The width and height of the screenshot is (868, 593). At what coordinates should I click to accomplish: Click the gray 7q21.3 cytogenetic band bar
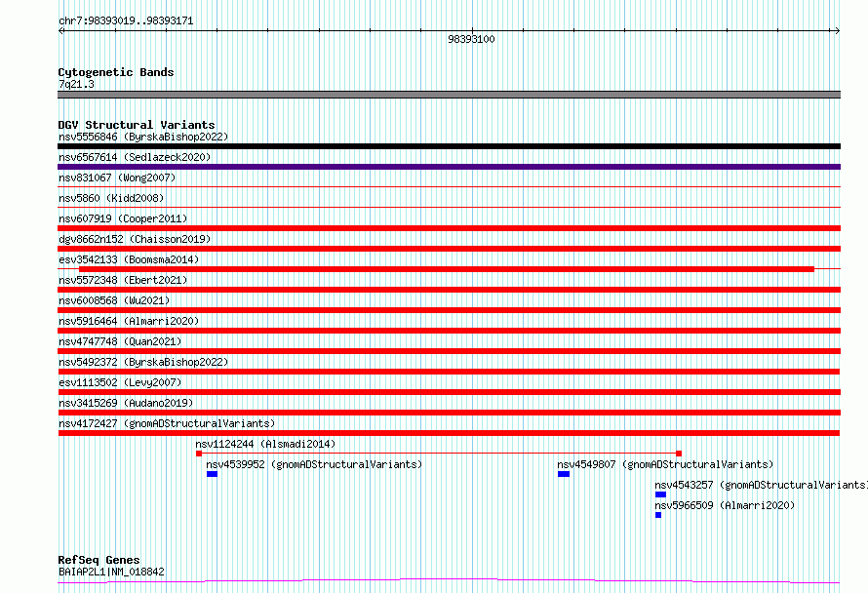click(449, 95)
